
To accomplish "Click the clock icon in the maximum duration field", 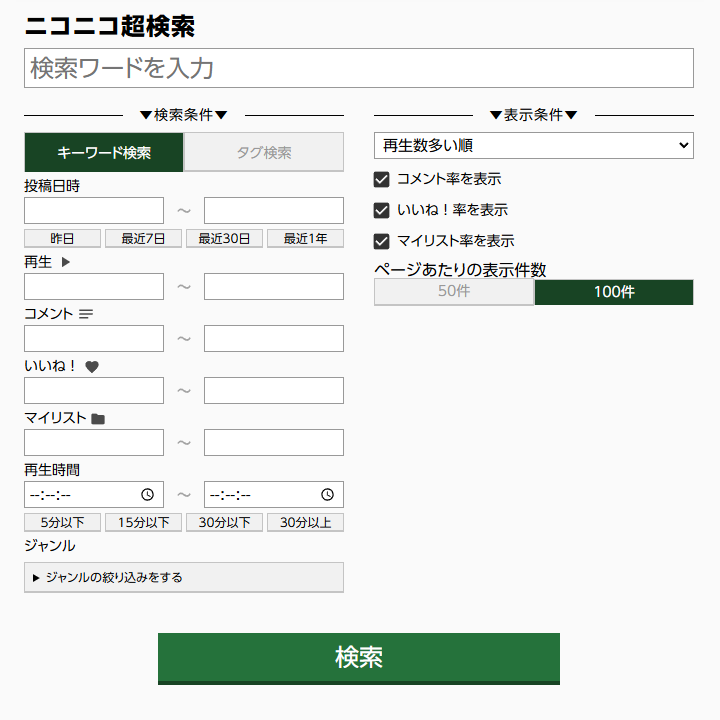I will [327, 495].
